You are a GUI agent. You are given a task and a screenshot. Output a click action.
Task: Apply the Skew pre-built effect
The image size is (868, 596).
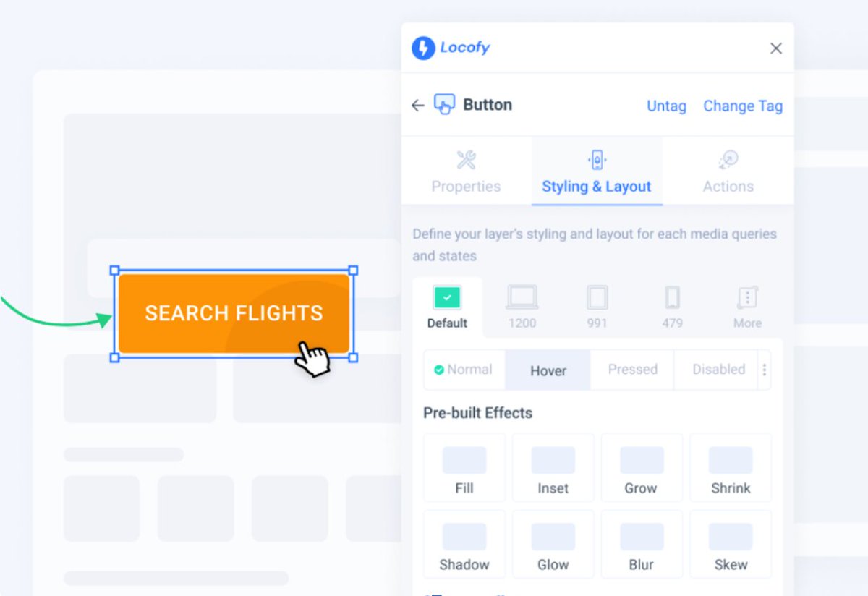click(x=731, y=544)
